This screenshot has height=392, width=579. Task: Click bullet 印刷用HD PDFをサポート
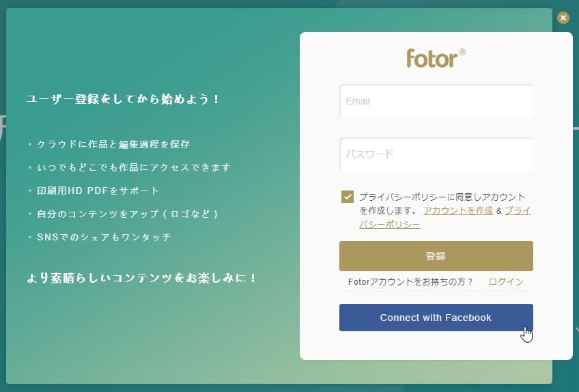(98, 191)
